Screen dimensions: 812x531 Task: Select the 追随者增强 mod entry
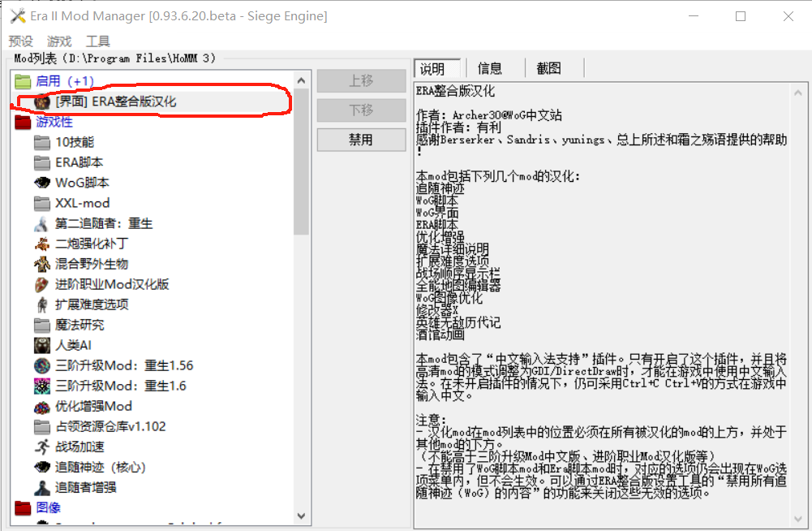[85, 487]
